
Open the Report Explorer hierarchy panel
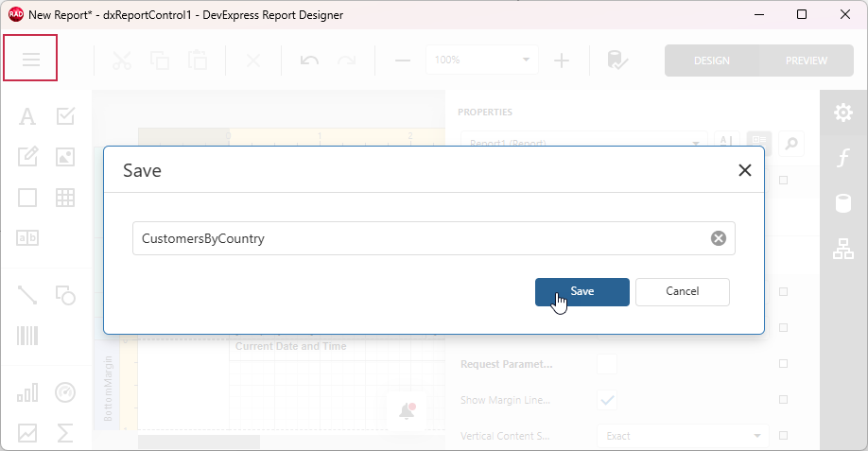coord(843,249)
